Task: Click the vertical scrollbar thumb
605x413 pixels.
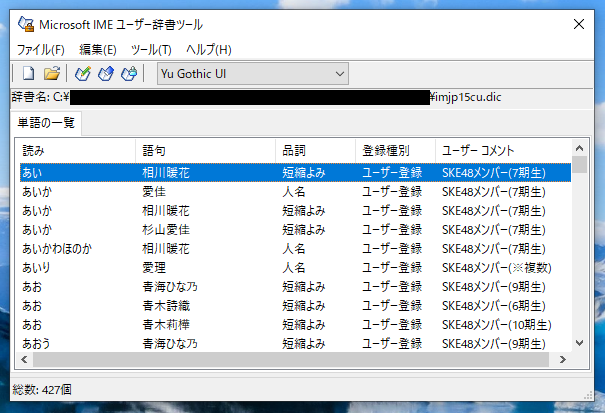Action: 580,164
